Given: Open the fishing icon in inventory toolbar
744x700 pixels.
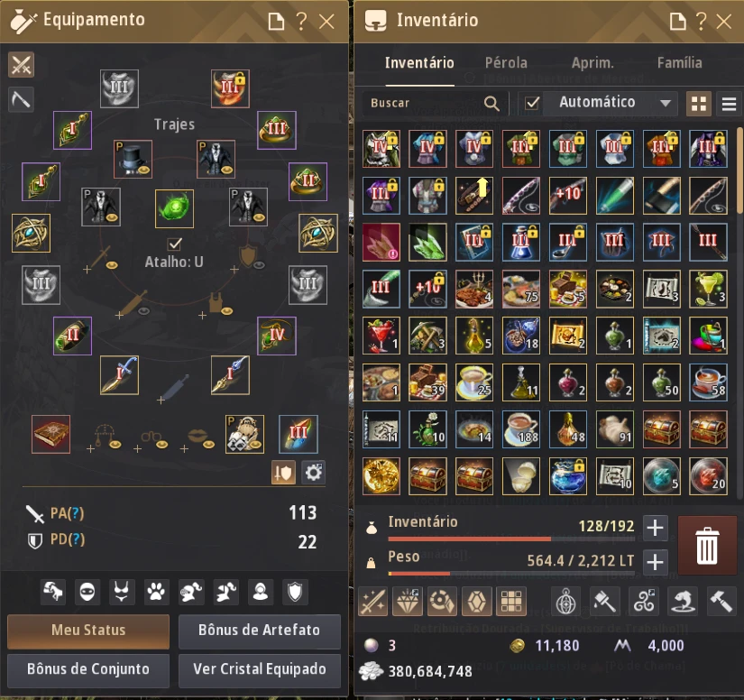Looking at the screenshot, I should 683,602.
